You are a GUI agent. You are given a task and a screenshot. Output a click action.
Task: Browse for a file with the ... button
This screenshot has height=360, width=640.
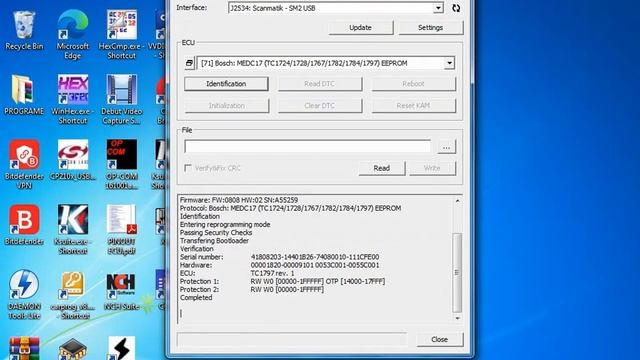pos(446,147)
